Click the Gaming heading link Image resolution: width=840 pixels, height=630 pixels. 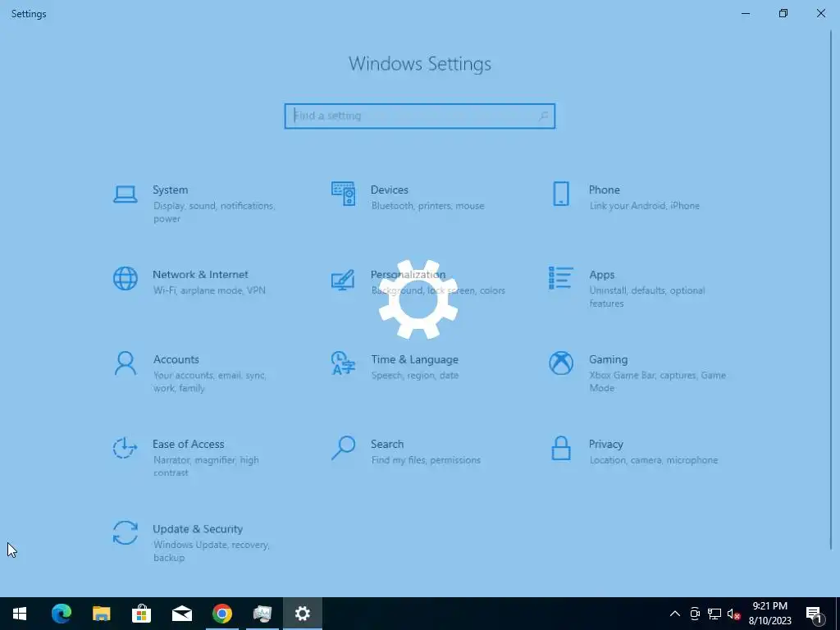pos(608,359)
